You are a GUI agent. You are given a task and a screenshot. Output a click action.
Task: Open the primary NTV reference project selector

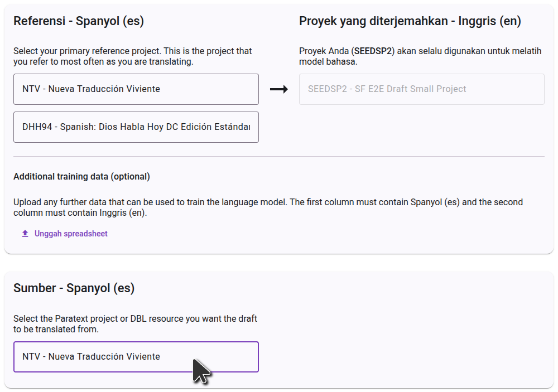[136, 89]
